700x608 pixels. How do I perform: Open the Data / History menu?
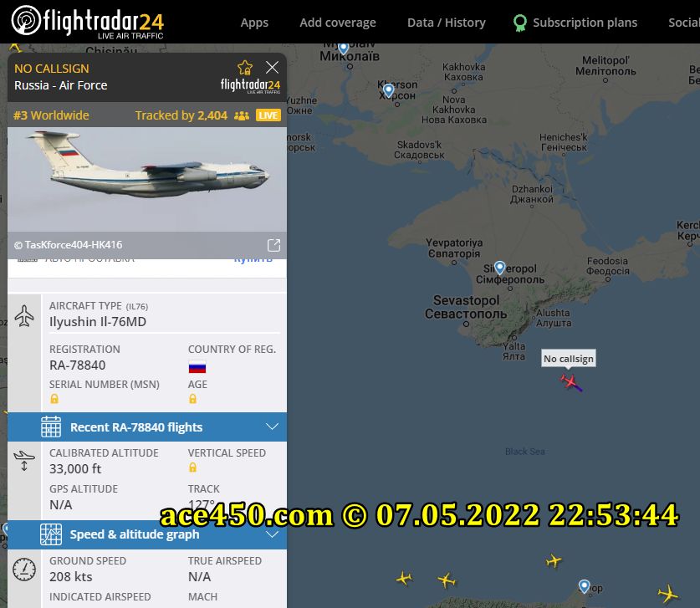447,23
